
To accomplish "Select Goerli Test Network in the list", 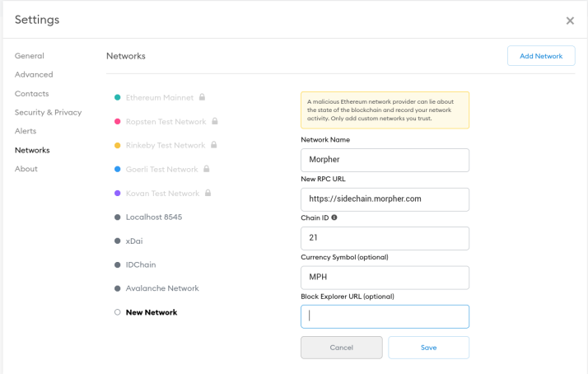I will tap(161, 169).
